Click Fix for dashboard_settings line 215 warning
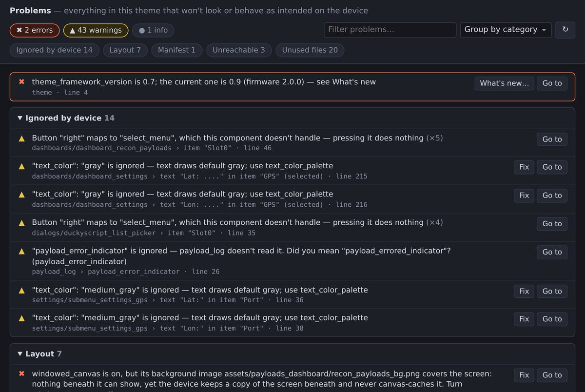585x392 pixels. [x=524, y=167]
